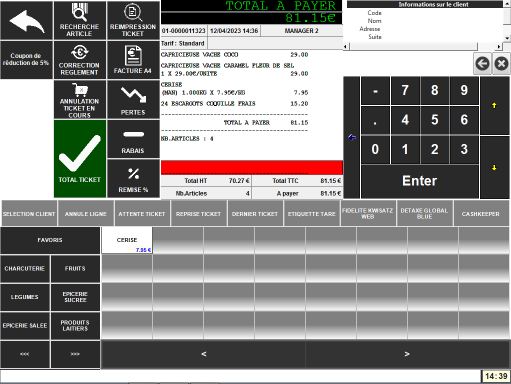Screen dimensions: 511x384
Task: Open Correction Reglement
Action: click(80, 60)
